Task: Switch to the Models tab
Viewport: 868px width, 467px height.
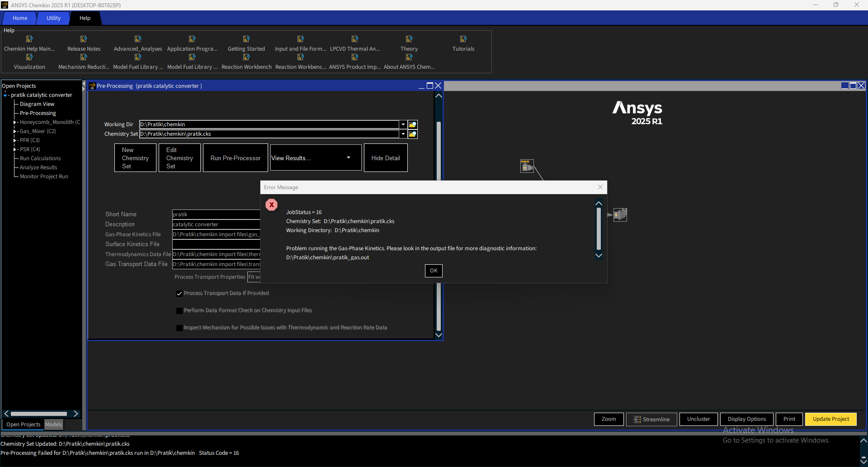Action: pos(54,424)
